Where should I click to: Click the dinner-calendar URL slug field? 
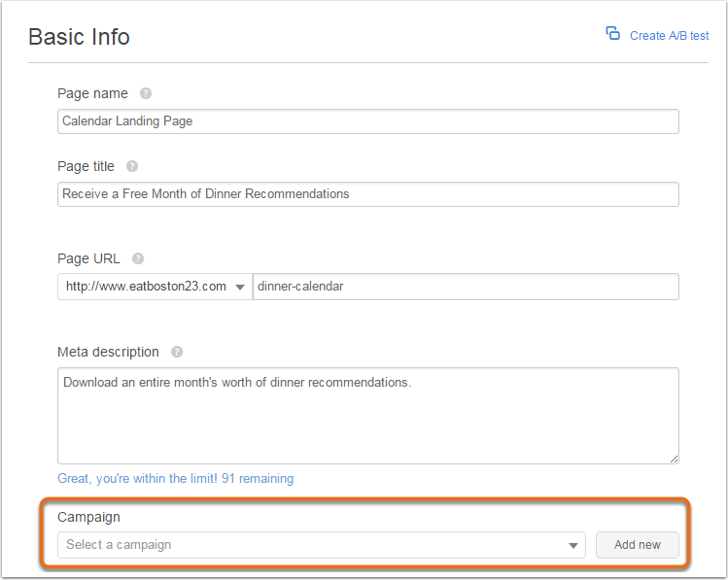click(x=466, y=287)
